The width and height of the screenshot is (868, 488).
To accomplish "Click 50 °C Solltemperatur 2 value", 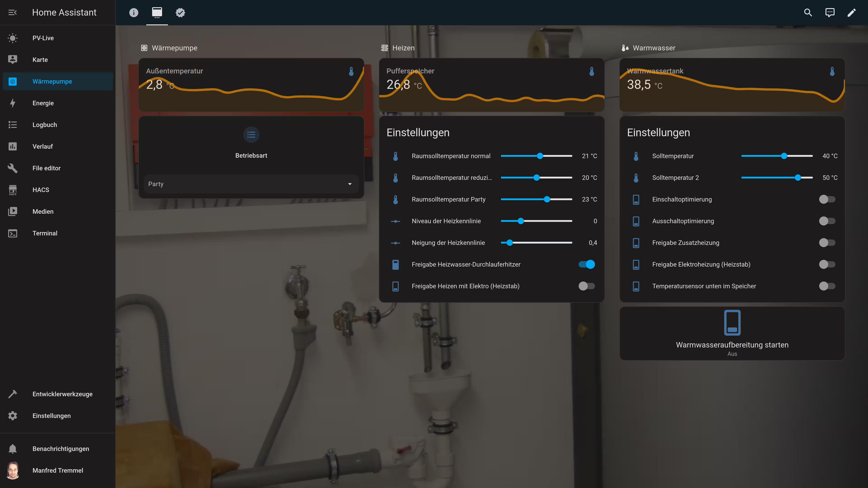I will [x=830, y=178].
